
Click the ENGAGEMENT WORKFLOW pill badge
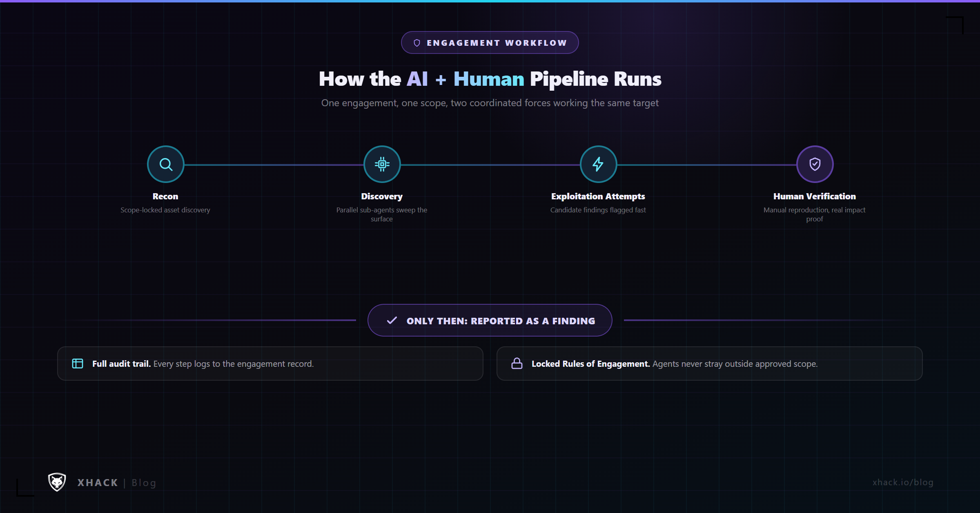(x=490, y=42)
